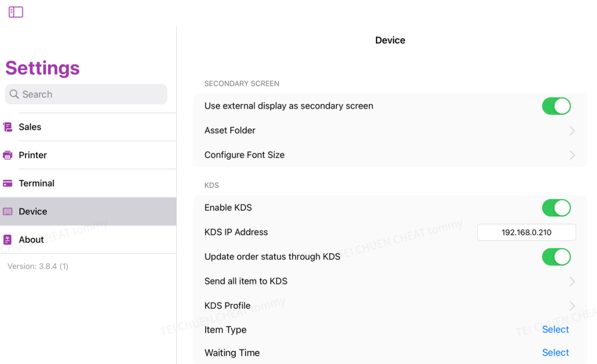Click the Sales receipt icon
This screenshot has width=597, height=364.
coord(8,127)
